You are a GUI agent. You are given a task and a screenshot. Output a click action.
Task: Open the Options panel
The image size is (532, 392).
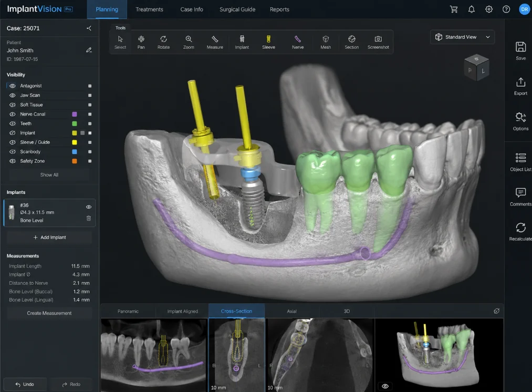click(x=521, y=121)
